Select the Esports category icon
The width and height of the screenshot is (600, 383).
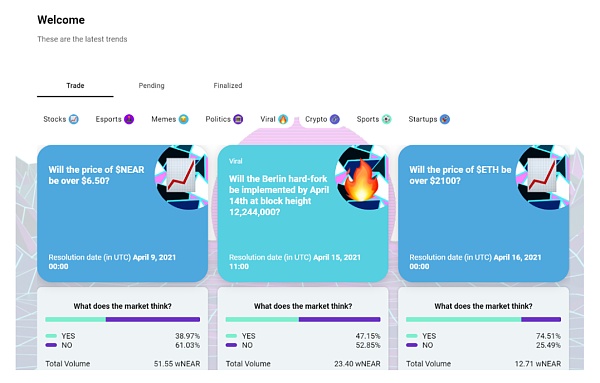coord(129,119)
